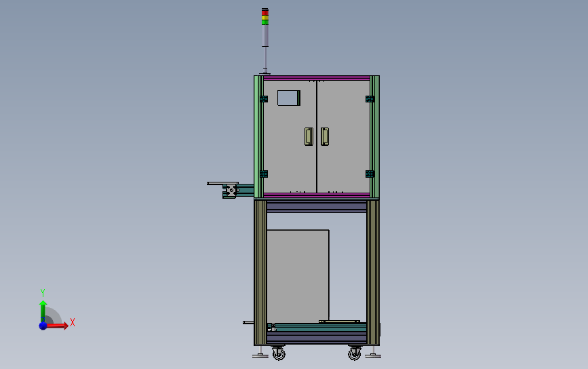Screen dimensions: 588x369
Task: Pick the upper left door hinge
Action: pyautogui.click(x=264, y=99)
